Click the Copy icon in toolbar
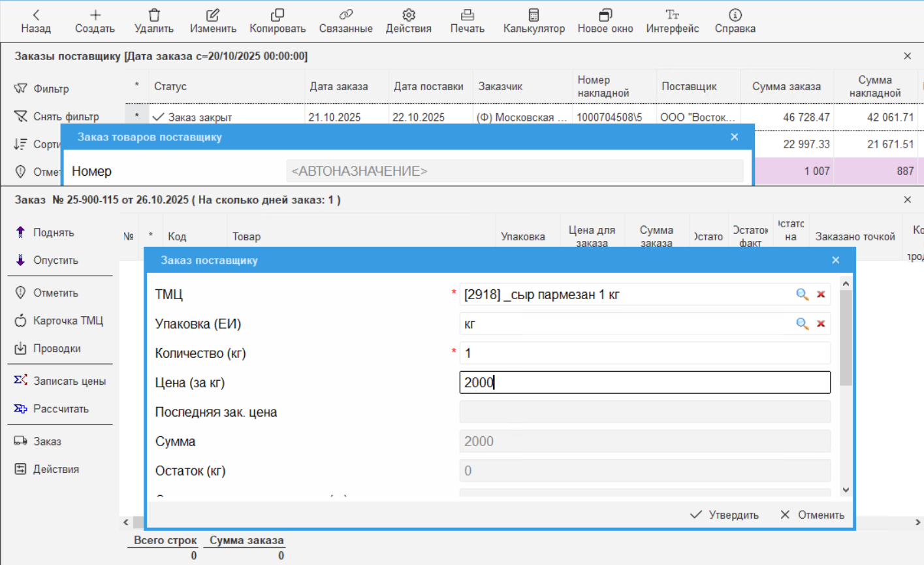The image size is (924, 565). [x=278, y=15]
